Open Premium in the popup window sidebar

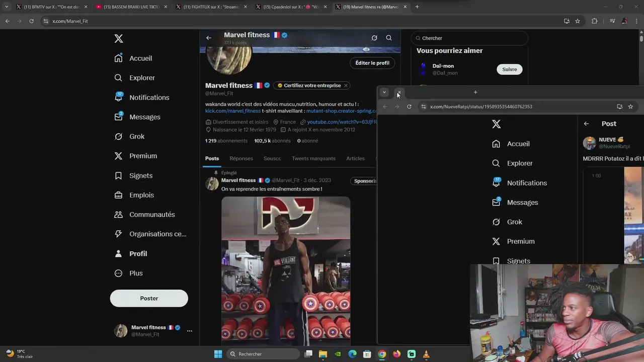(514, 242)
